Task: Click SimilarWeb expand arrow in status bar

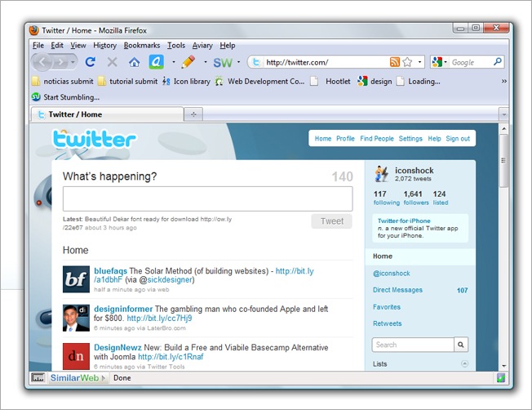Action: point(104,377)
